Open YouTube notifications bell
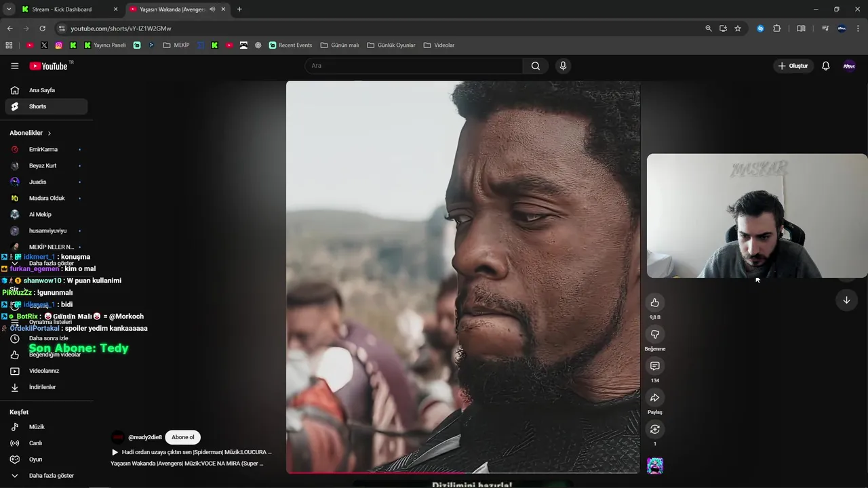The image size is (868, 488). click(x=825, y=66)
